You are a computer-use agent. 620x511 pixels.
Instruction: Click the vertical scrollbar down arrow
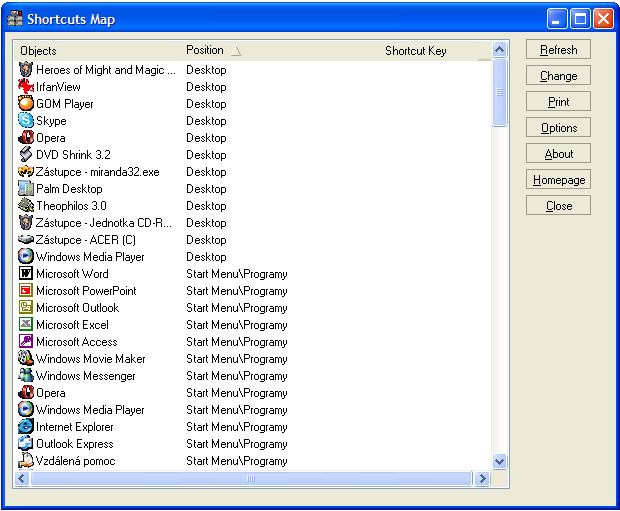pos(499,462)
